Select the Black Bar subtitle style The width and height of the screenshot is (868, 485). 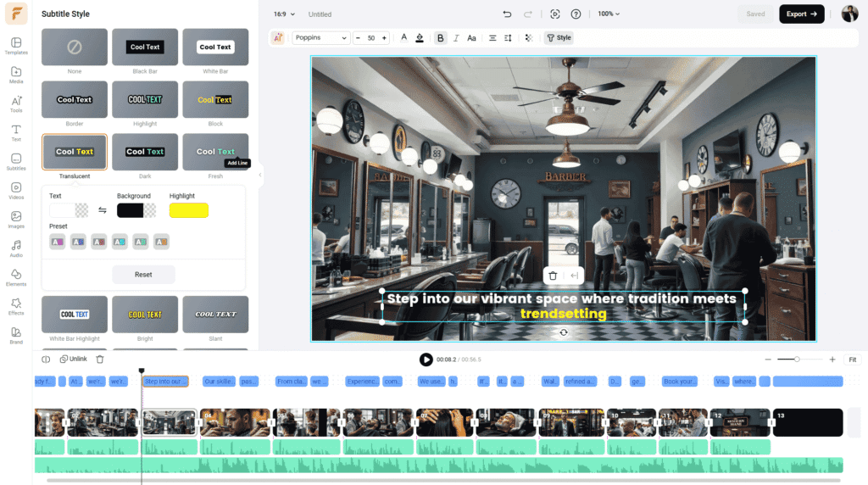point(145,47)
